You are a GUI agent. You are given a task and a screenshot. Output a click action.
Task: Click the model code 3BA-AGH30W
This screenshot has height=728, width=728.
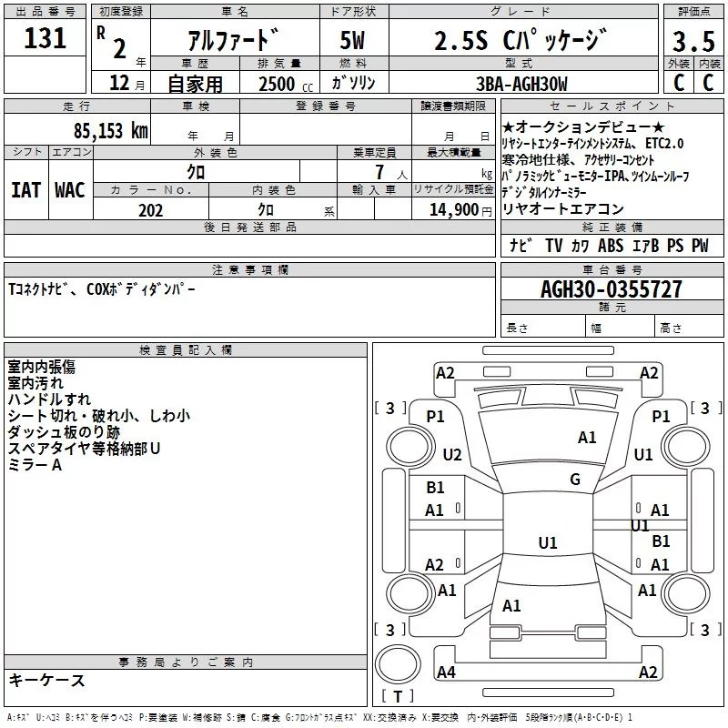coord(521,84)
